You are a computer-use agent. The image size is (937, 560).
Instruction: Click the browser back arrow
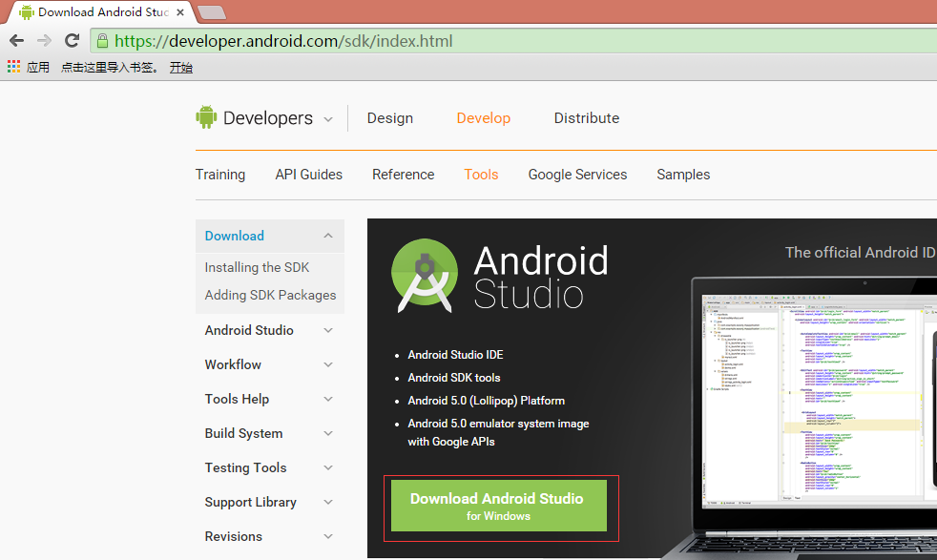(x=17, y=41)
